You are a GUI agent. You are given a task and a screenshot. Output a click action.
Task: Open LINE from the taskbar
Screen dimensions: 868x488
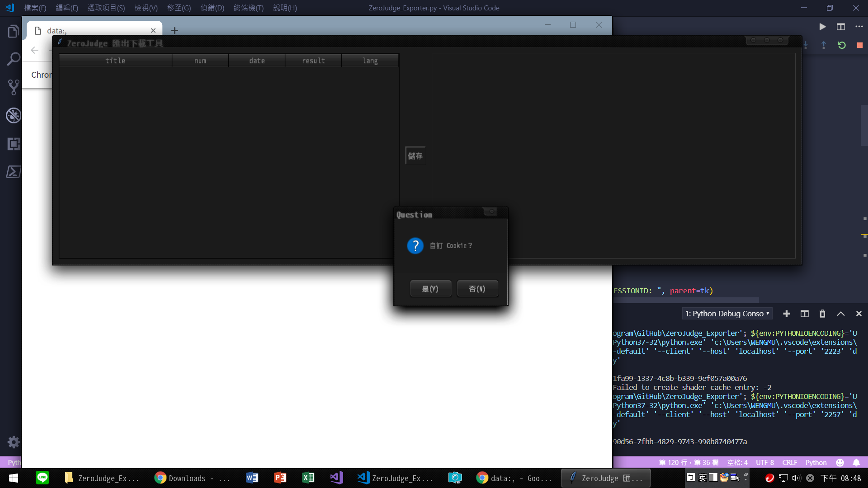pyautogui.click(x=42, y=478)
